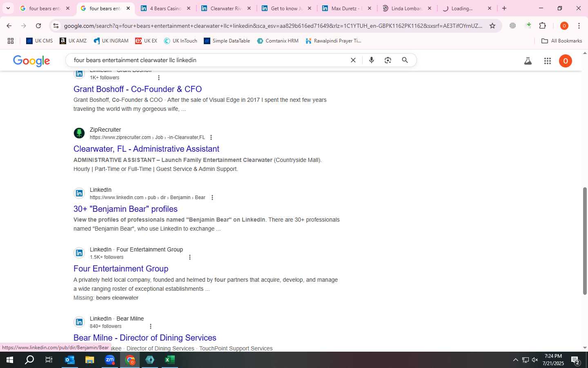Open 'Clearwater, FL - Administrative Assistant' result
Viewport: 588px width, 368px height.
[x=146, y=149]
